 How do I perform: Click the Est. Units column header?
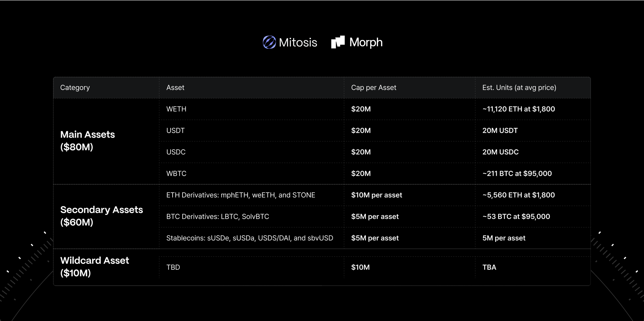519,87
